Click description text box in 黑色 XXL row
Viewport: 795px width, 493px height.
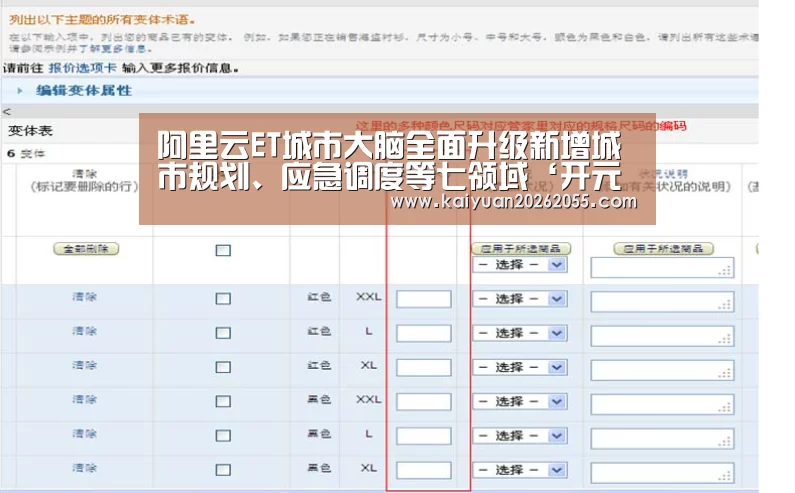tap(662, 405)
